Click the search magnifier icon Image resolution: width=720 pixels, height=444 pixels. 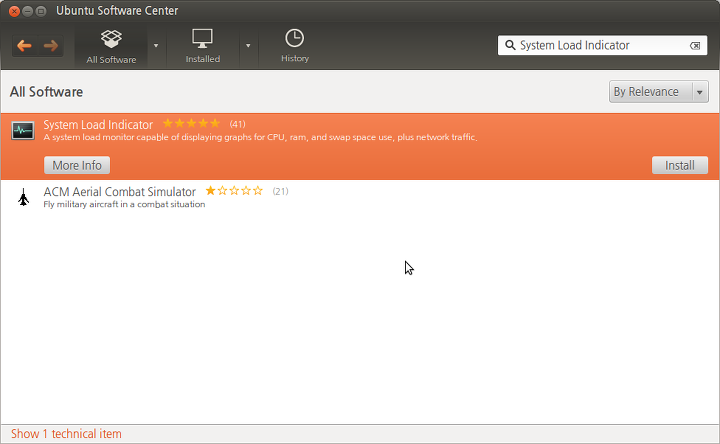point(510,45)
